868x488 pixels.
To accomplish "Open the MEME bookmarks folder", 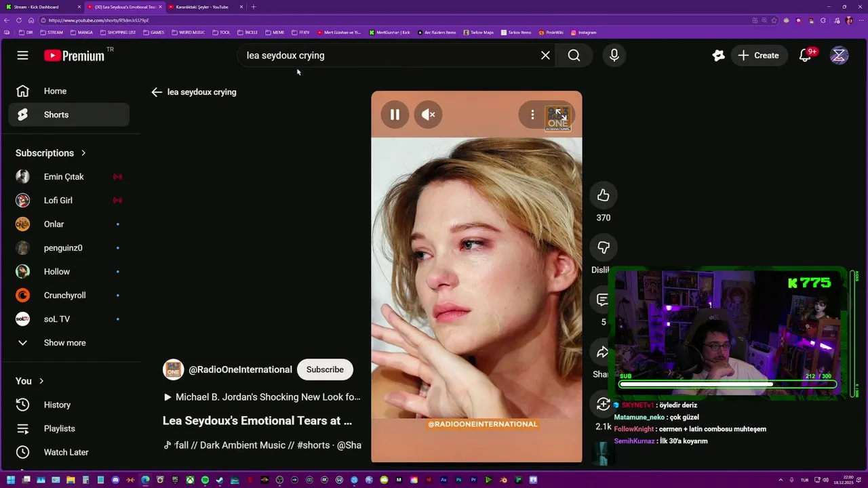I will tap(275, 33).
